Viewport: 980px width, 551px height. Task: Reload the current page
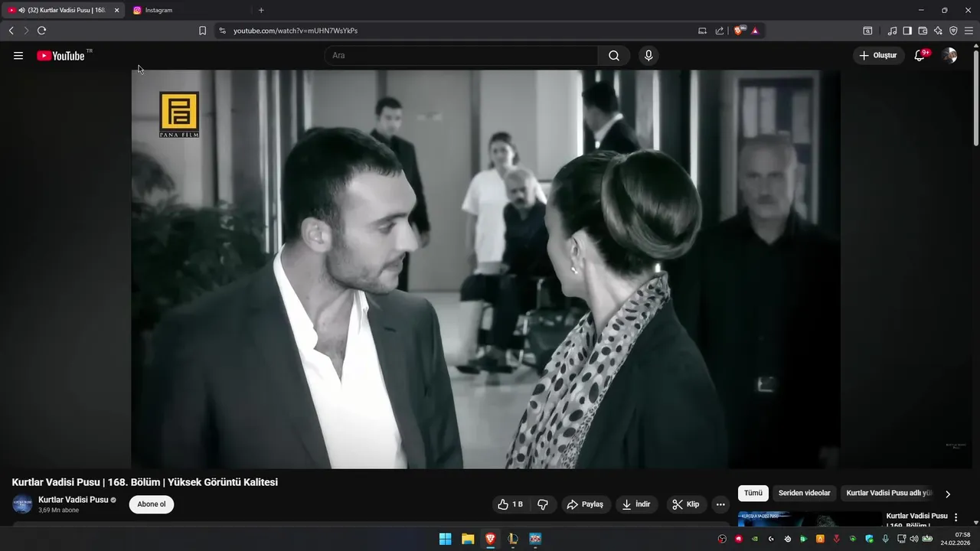click(x=41, y=31)
